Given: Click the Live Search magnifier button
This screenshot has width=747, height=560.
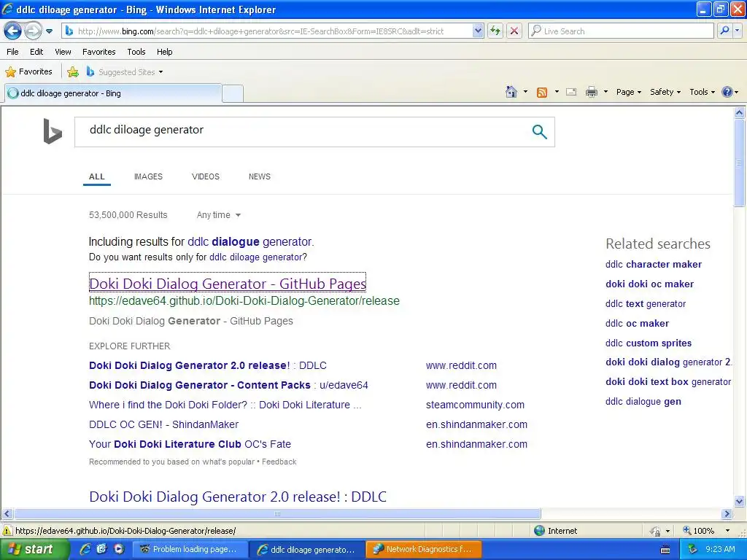Looking at the screenshot, I should pos(724,31).
